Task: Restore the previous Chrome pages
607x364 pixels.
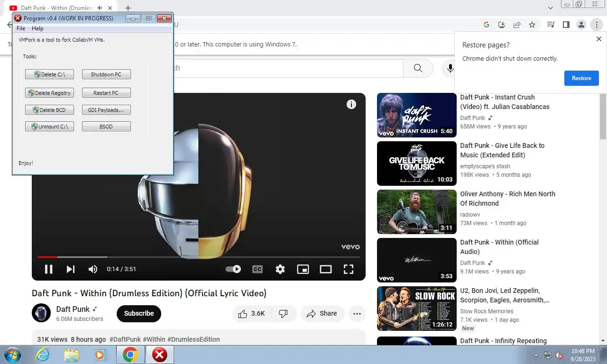Action: (x=581, y=78)
